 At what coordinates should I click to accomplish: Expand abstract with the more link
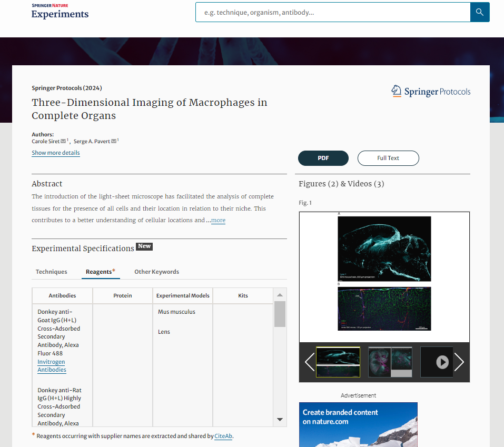[x=218, y=220]
